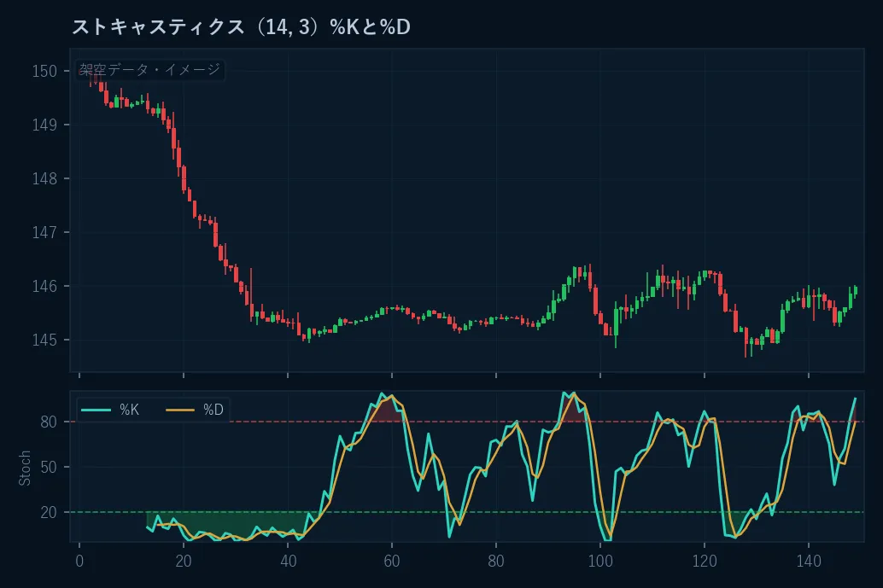The image size is (883, 588).
Task: Click the orange %D legend line swatch
Action: click(x=180, y=410)
